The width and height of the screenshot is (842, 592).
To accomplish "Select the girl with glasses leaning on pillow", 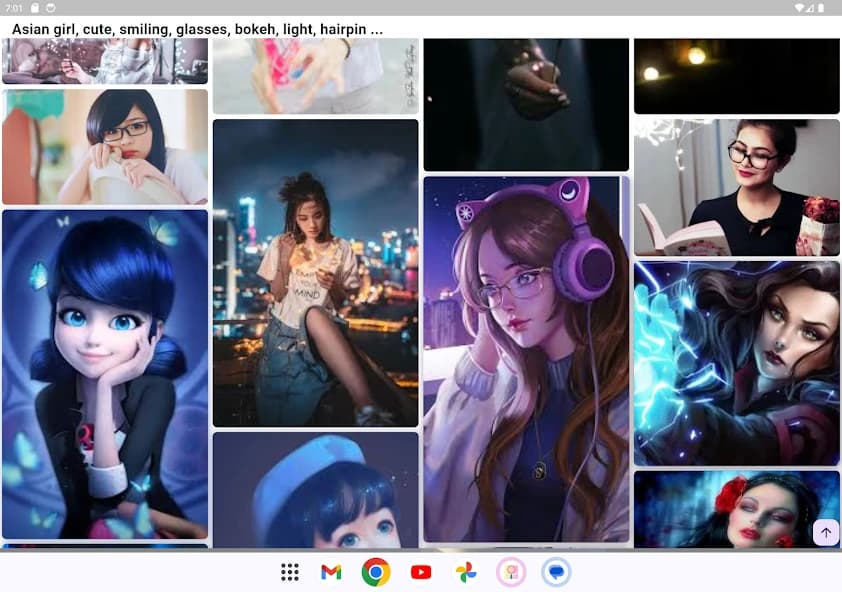I will 105,146.
